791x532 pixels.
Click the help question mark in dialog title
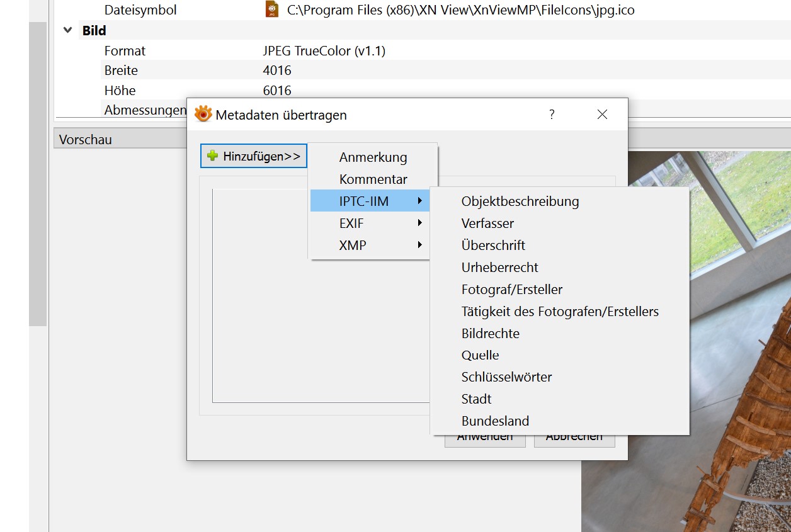(552, 115)
